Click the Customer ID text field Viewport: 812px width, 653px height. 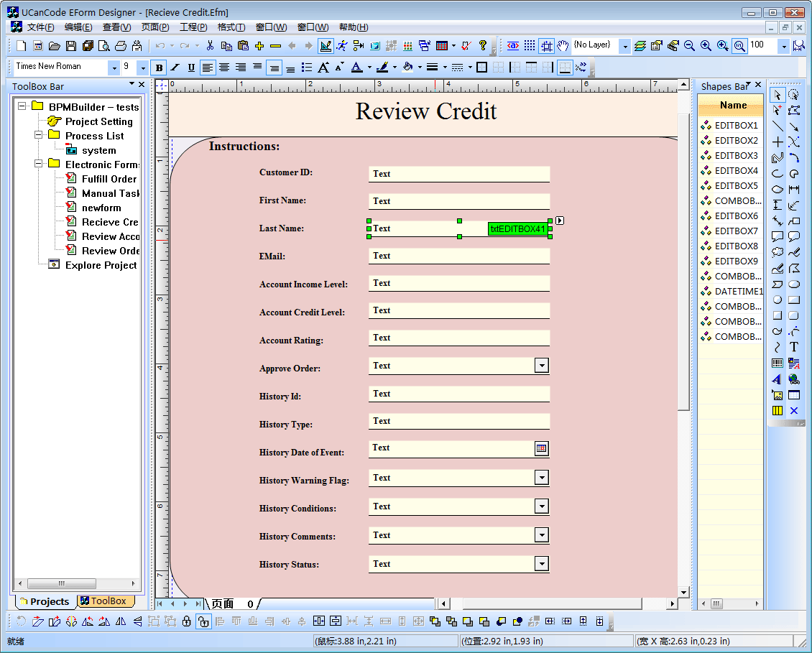(x=458, y=174)
